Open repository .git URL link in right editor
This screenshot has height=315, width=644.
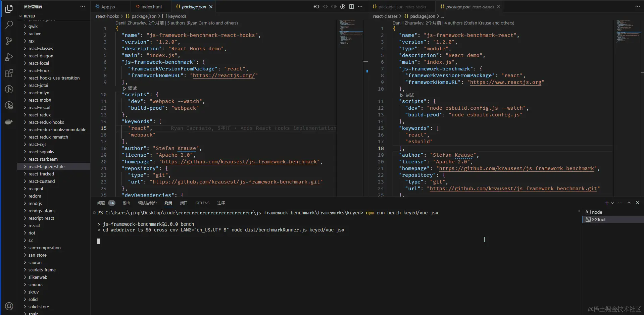tap(513, 189)
